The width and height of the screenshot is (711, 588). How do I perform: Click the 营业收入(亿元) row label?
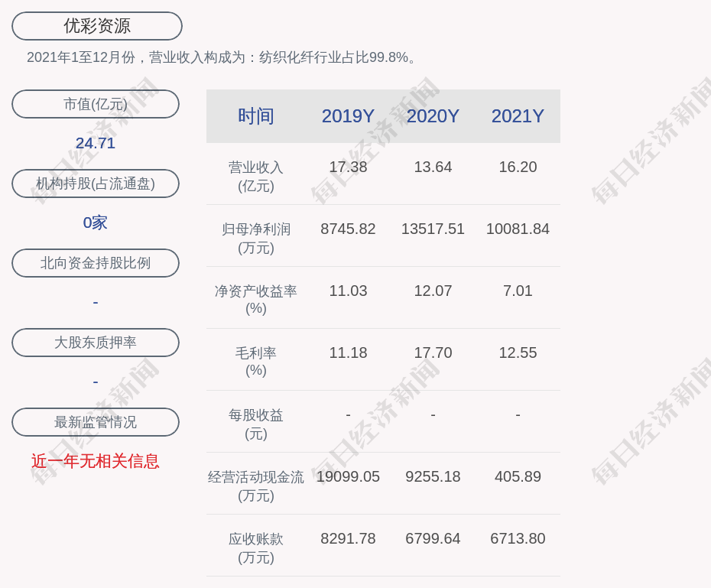(256, 177)
